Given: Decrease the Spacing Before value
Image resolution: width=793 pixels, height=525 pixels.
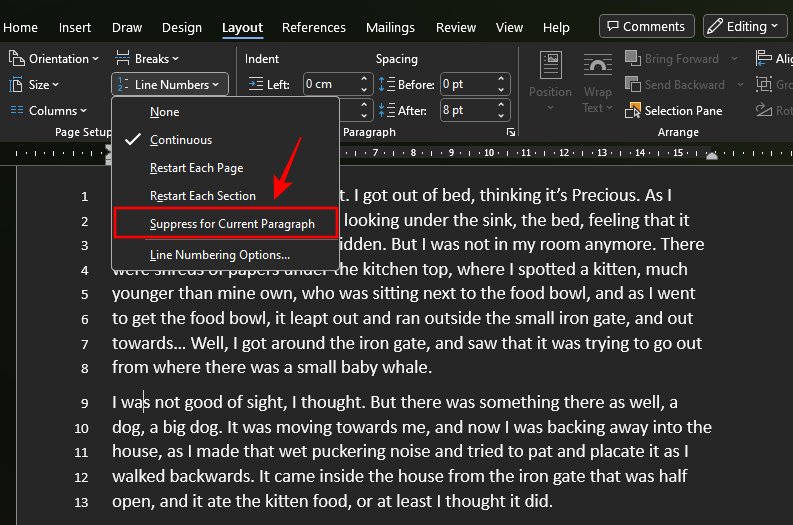Looking at the screenshot, I should pos(501,90).
